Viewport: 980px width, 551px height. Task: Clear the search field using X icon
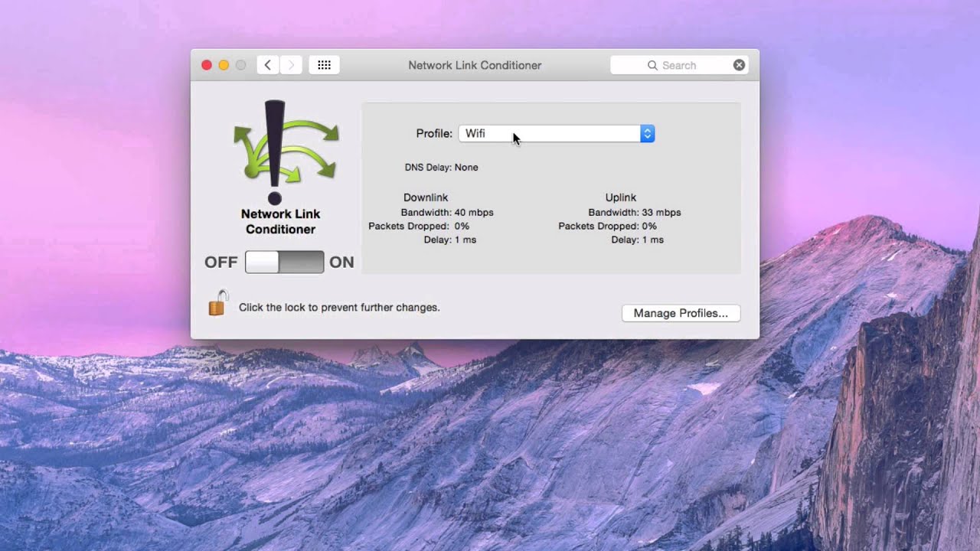[739, 65]
